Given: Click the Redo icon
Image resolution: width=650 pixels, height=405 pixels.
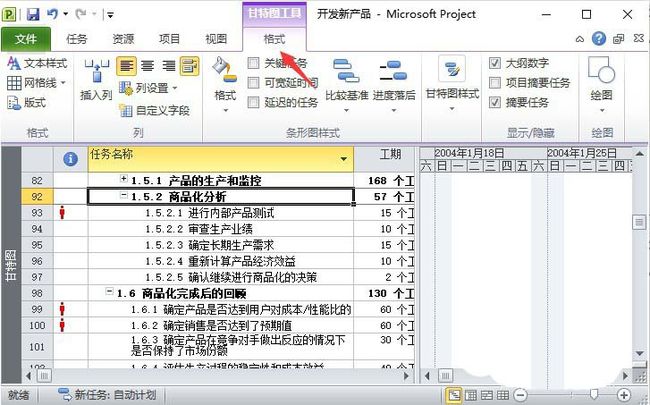Looking at the screenshot, I should pyautogui.click(x=80, y=15).
